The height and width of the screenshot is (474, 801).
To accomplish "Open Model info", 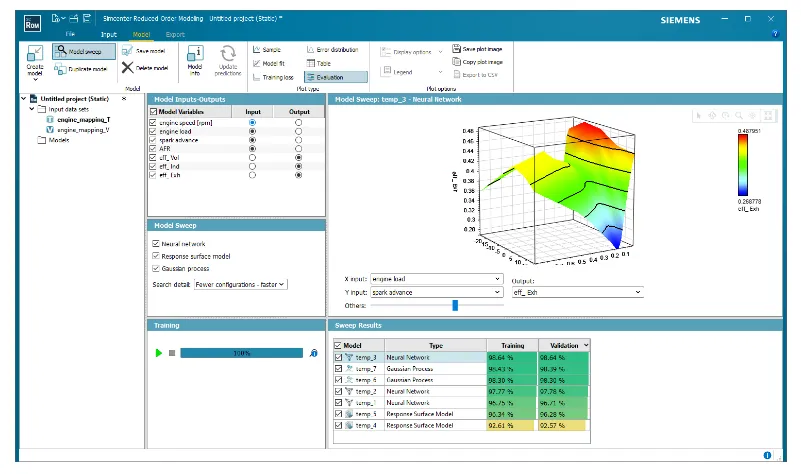I will tap(195, 61).
